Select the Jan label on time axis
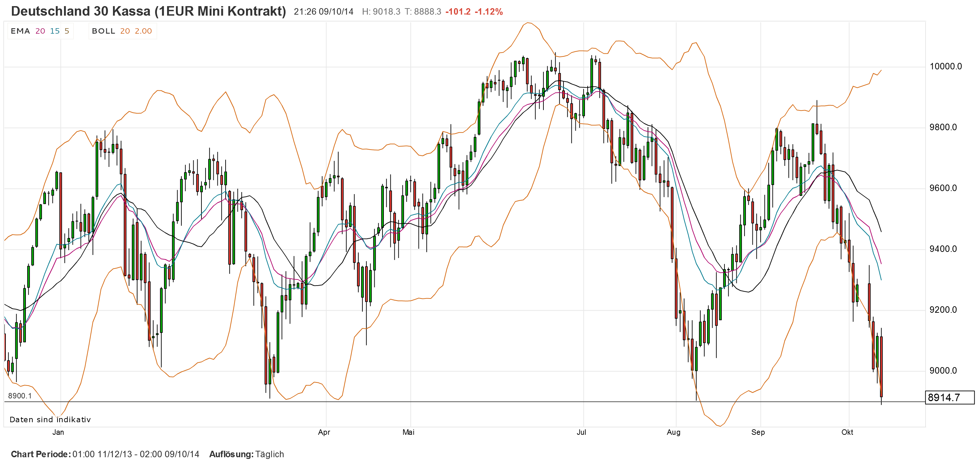The width and height of the screenshot is (980, 463). (x=58, y=432)
